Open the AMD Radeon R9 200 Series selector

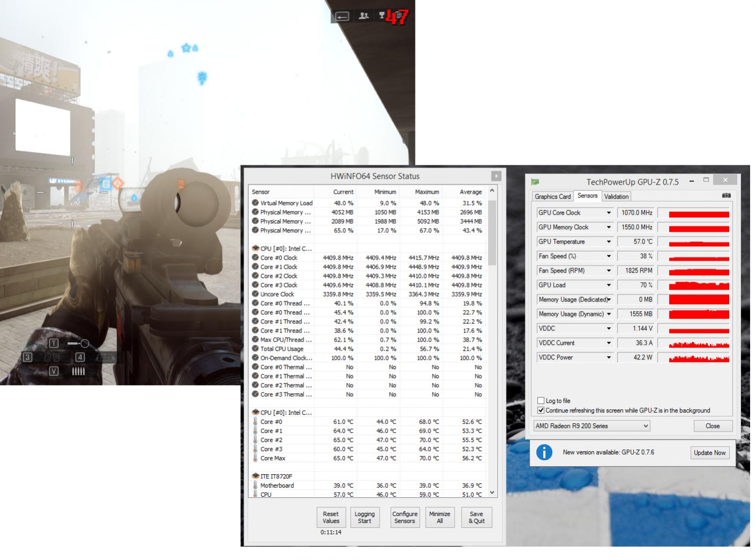click(591, 426)
